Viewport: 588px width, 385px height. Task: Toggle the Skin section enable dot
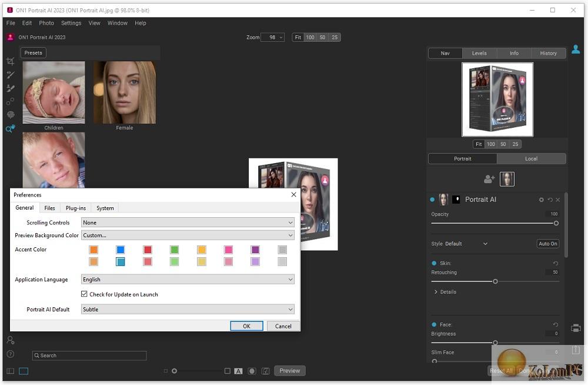(434, 263)
